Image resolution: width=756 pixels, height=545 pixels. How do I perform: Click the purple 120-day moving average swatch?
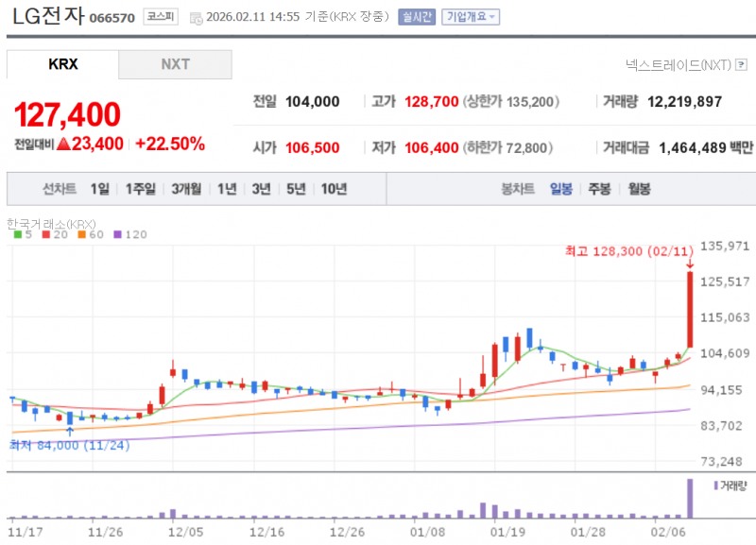click(116, 234)
